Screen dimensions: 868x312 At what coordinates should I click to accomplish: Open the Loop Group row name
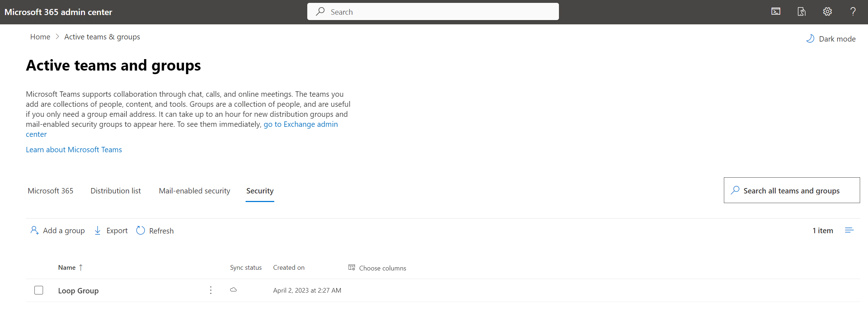(79, 291)
